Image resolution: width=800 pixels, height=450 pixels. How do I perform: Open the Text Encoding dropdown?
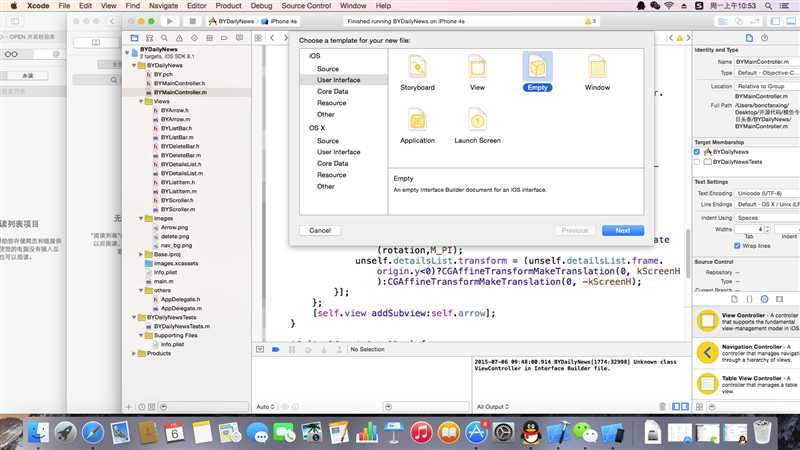767,193
